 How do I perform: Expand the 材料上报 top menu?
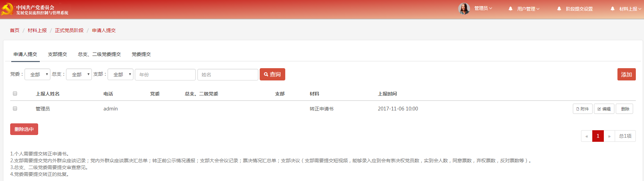point(630,9)
